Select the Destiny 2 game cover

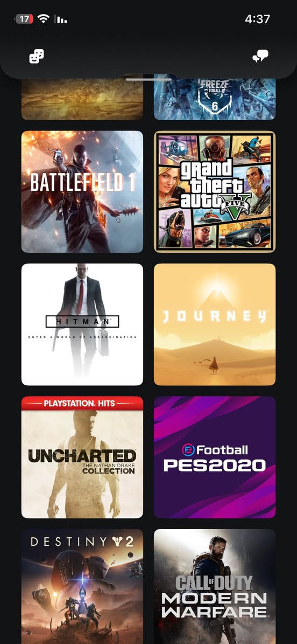(x=82, y=586)
